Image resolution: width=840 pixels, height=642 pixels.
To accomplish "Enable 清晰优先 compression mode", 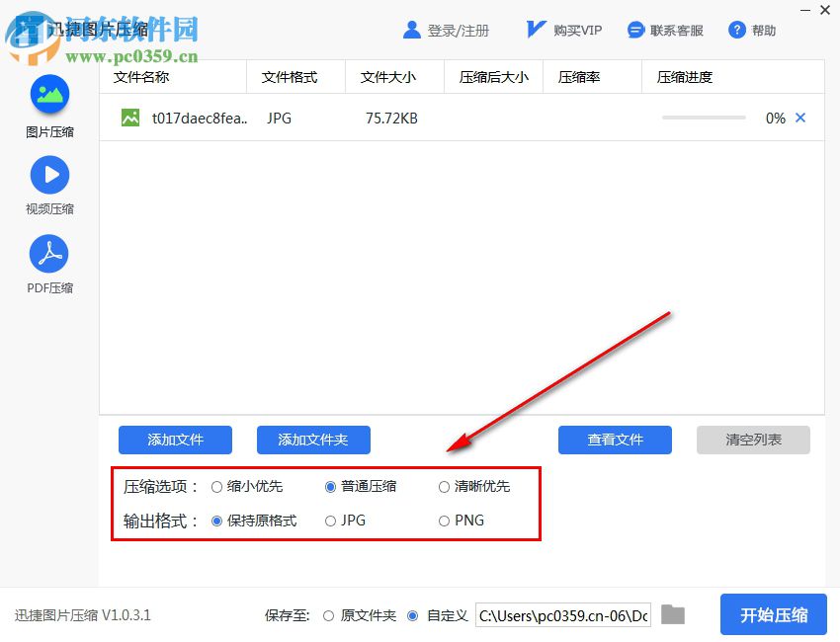I will [444, 486].
